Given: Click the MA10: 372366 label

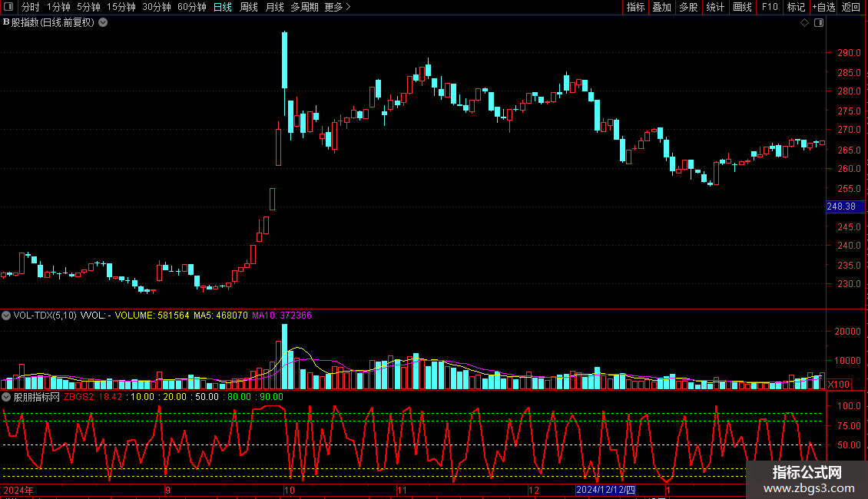Looking at the screenshot, I should [282, 316].
